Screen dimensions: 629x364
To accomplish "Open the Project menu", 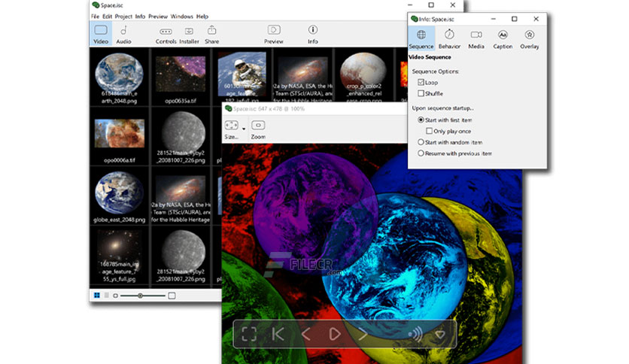I will [123, 17].
